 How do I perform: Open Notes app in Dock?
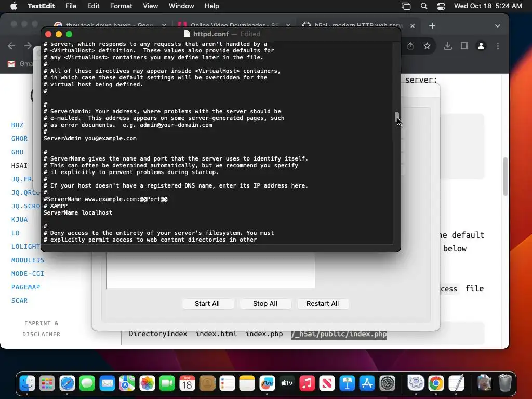(x=247, y=383)
